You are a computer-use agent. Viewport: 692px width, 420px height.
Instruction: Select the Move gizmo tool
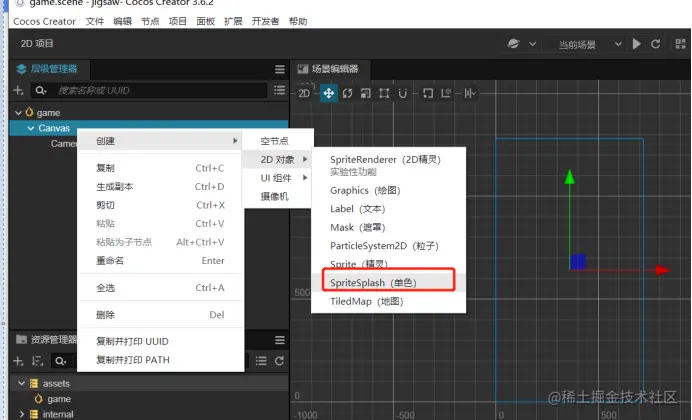click(x=329, y=93)
